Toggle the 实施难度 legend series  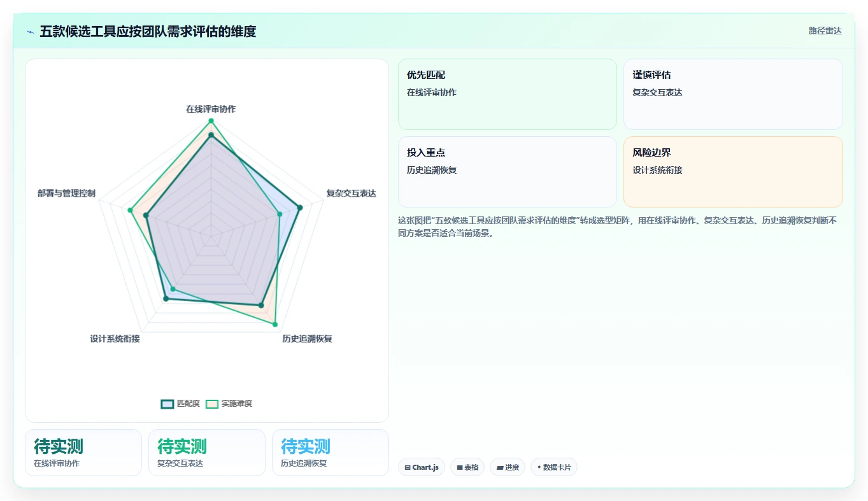point(229,404)
